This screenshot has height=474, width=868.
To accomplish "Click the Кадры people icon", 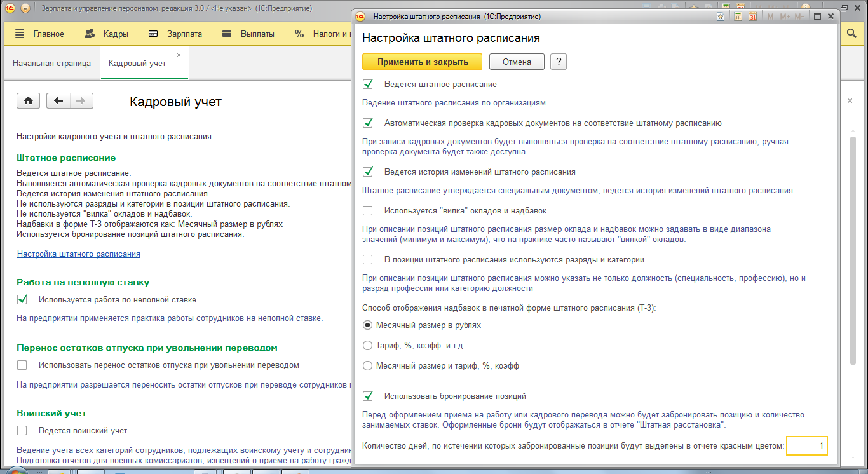I will tap(90, 34).
